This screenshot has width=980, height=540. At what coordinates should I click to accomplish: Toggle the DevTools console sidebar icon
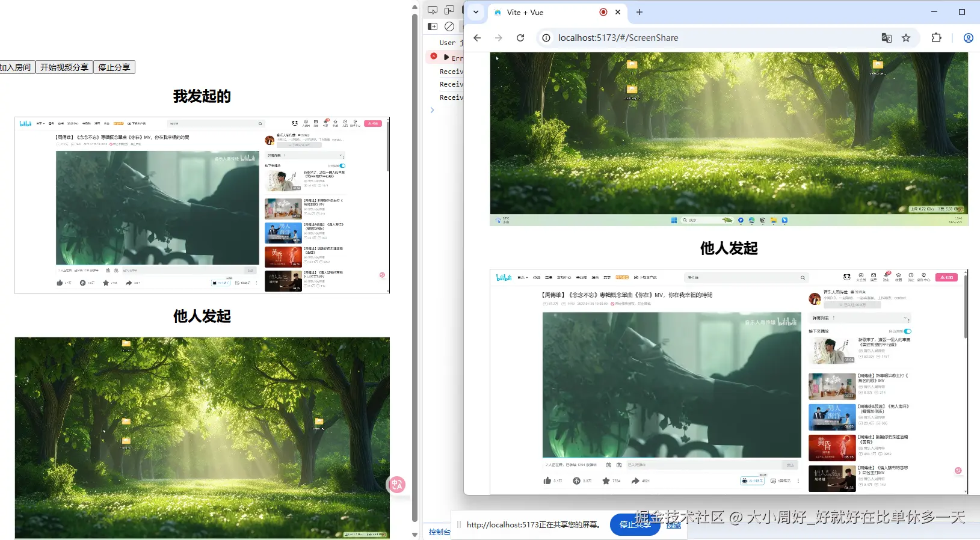[x=433, y=26]
